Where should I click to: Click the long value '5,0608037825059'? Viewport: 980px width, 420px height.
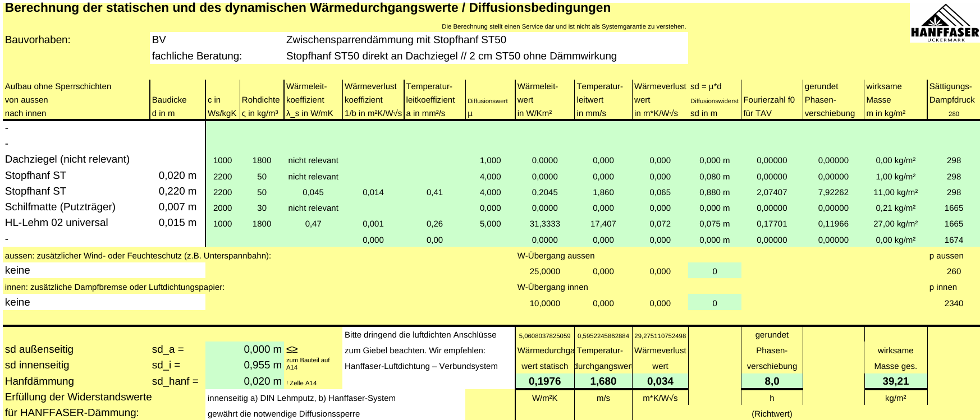(x=544, y=336)
